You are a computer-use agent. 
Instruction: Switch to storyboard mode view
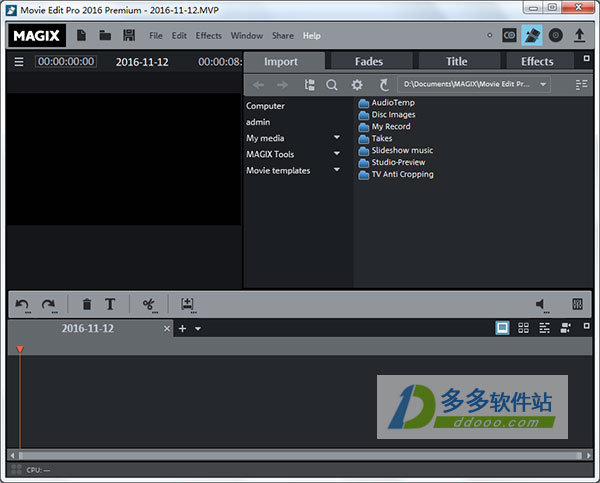pyautogui.click(x=502, y=328)
